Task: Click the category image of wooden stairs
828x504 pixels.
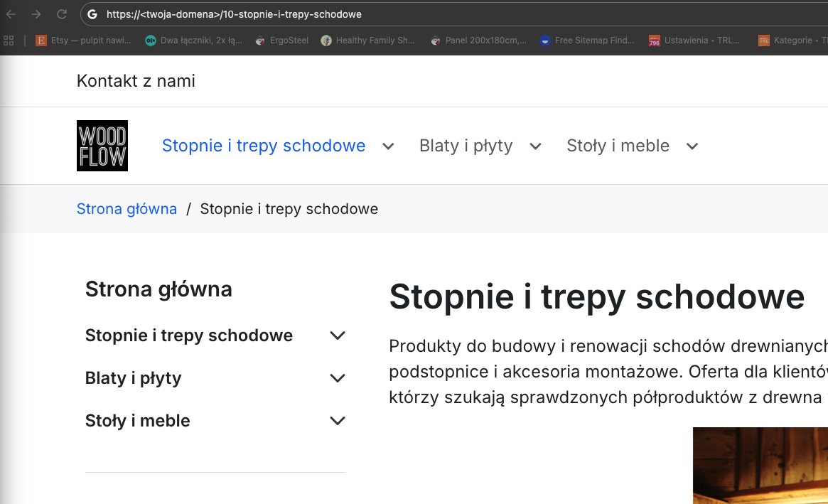Action: click(760, 466)
